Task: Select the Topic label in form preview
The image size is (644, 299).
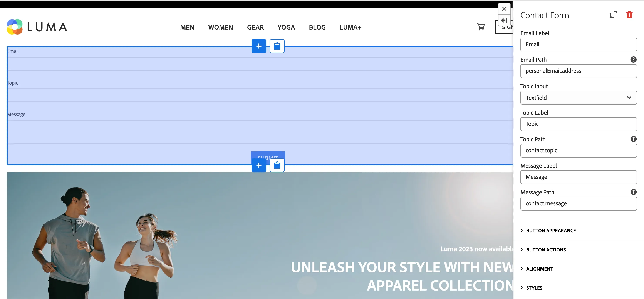Action: click(12, 83)
